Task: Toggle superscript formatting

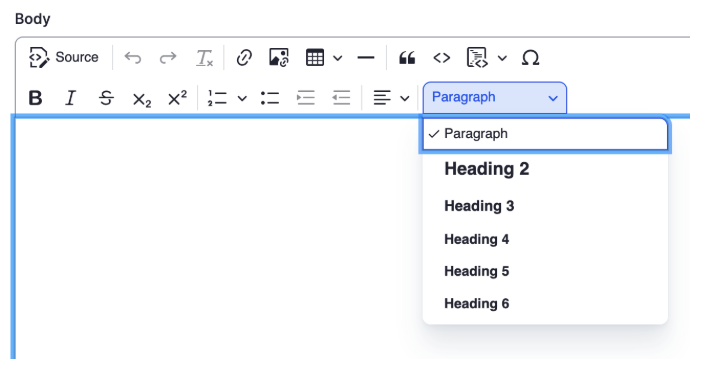Action: [177, 98]
